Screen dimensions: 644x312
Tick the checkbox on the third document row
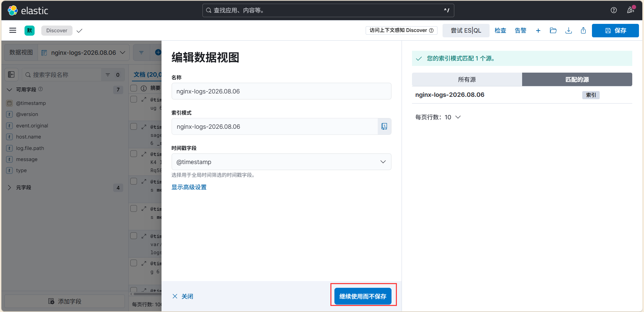(x=134, y=154)
